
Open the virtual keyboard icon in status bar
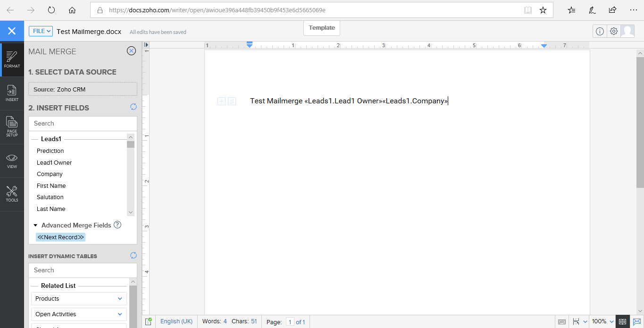coord(562,322)
